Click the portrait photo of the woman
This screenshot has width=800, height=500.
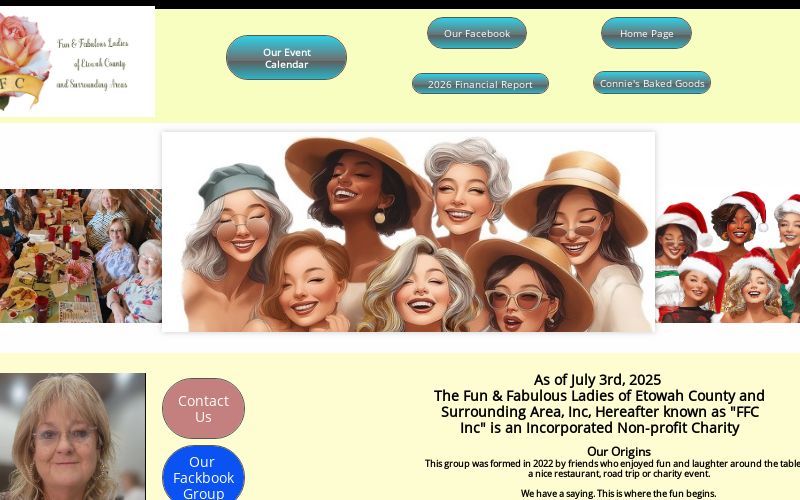click(72, 437)
